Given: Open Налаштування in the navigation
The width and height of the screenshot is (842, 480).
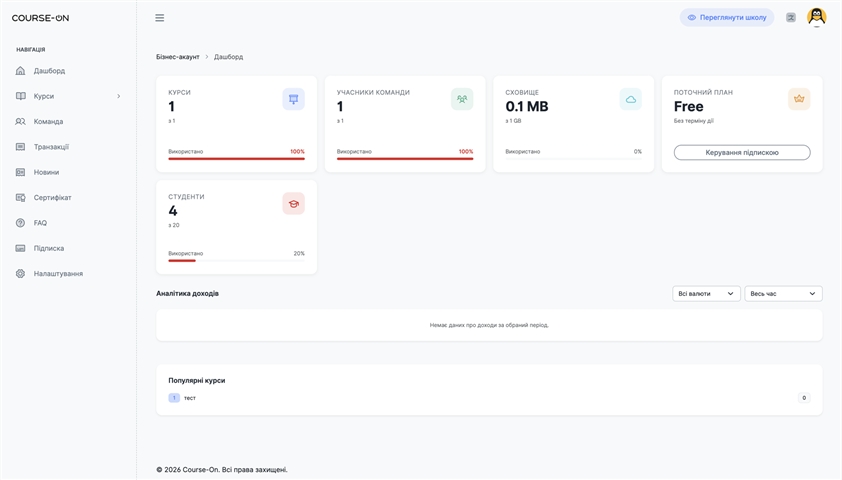Looking at the screenshot, I should (58, 273).
